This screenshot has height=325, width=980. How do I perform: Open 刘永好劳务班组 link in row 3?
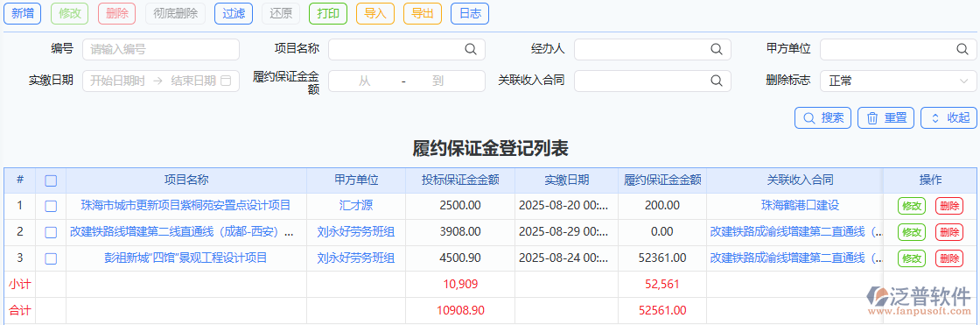[x=355, y=258]
